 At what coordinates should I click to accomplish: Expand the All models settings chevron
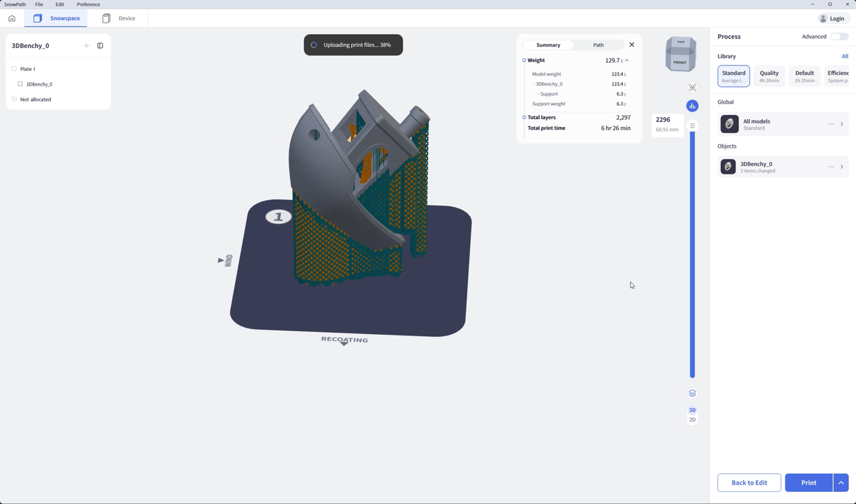coord(842,124)
